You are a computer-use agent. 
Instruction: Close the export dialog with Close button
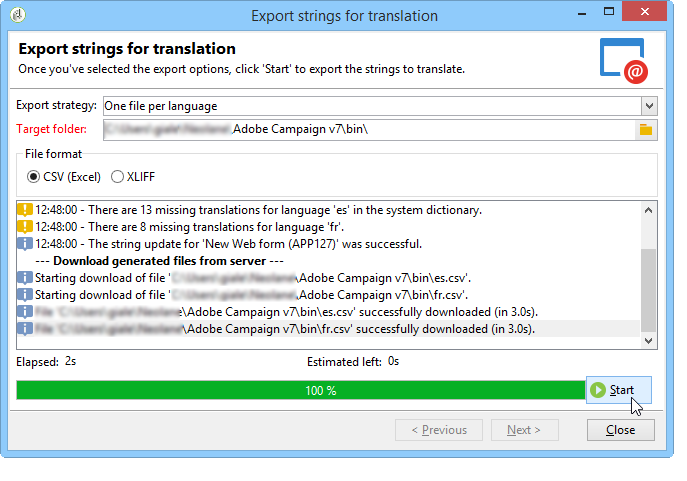pyautogui.click(x=620, y=430)
